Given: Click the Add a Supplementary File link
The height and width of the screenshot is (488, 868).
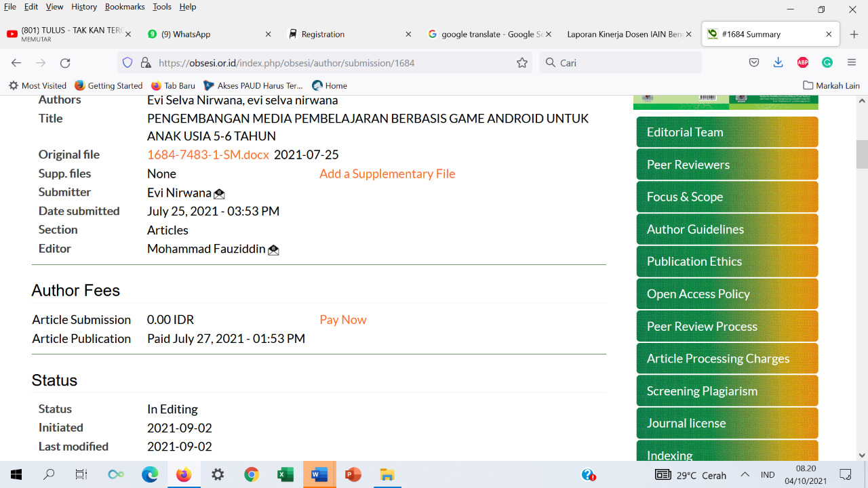Looking at the screenshot, I should click(x=387, y=174).
